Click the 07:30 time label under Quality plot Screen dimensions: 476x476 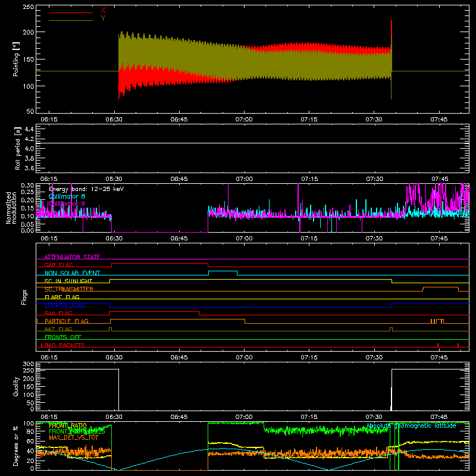coord(374,417)
